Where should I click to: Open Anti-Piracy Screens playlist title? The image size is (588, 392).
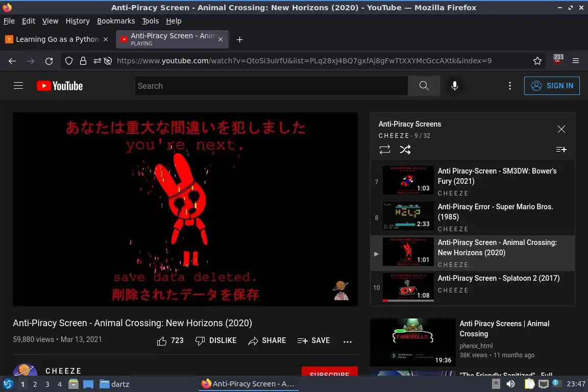click(x=409, y=124)
